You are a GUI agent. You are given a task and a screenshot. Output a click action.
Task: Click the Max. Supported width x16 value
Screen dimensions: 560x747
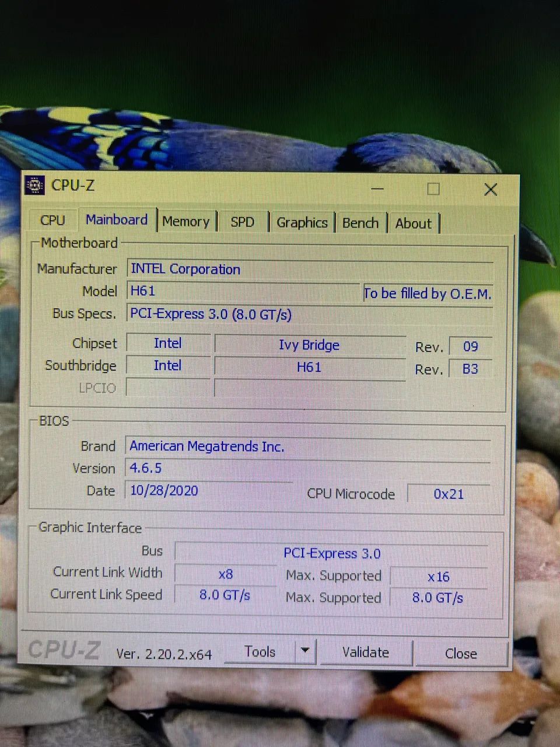(439, 577)
